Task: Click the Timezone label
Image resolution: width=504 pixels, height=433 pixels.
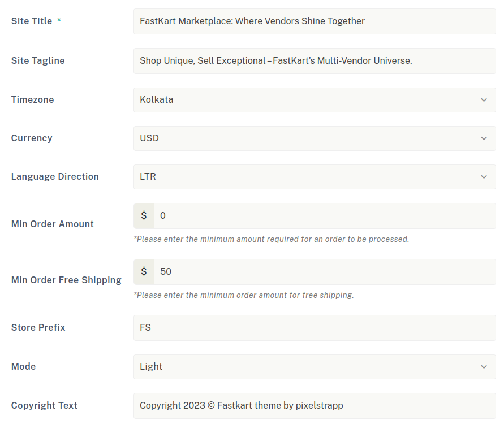Action: coord(33,100)
